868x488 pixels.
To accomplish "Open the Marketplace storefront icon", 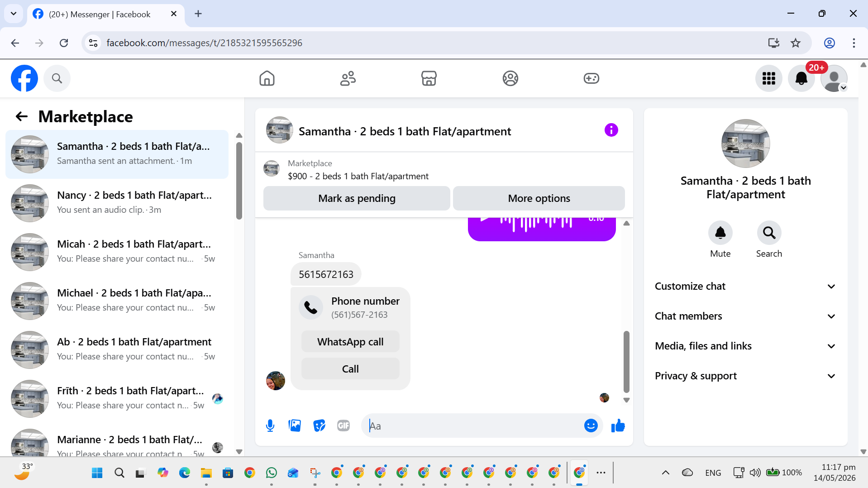I will pyautogui.click(x=429, y=78).
